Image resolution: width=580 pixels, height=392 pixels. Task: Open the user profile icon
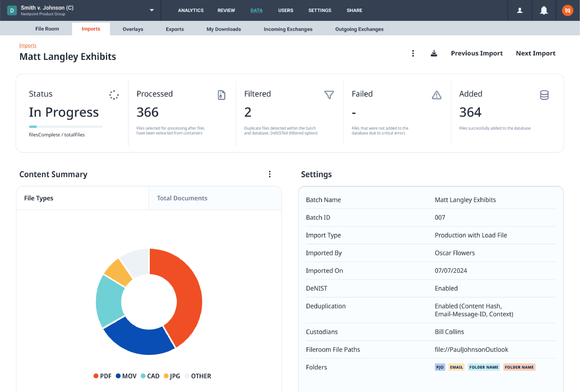click(x=520, y=10)
